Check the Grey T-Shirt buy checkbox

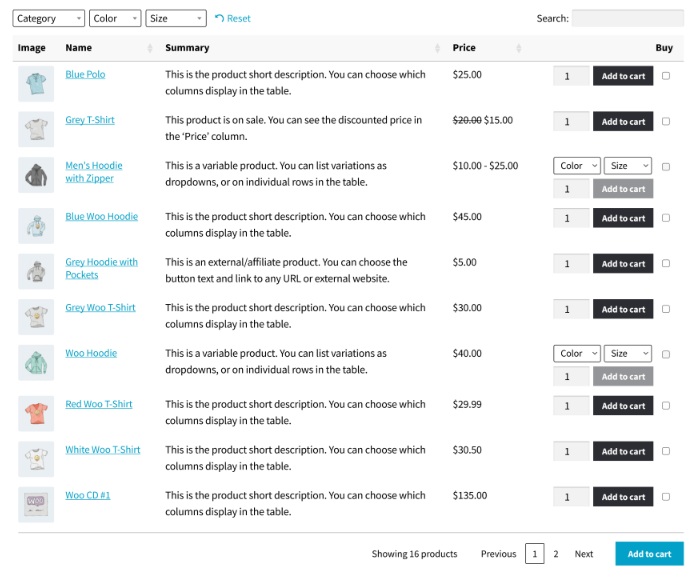click(666, 121)
